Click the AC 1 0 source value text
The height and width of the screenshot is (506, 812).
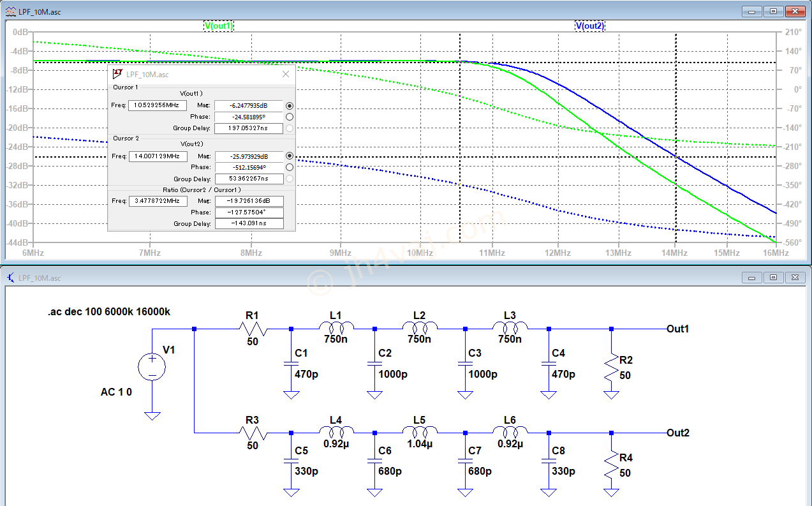pyautogui.click(x=116, y=392)
